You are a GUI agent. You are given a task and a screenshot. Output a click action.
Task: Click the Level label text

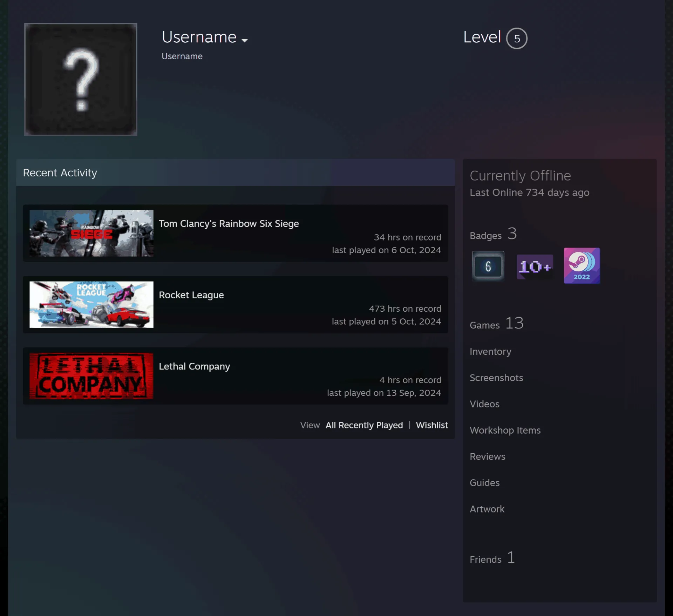[x=482, y=37]
